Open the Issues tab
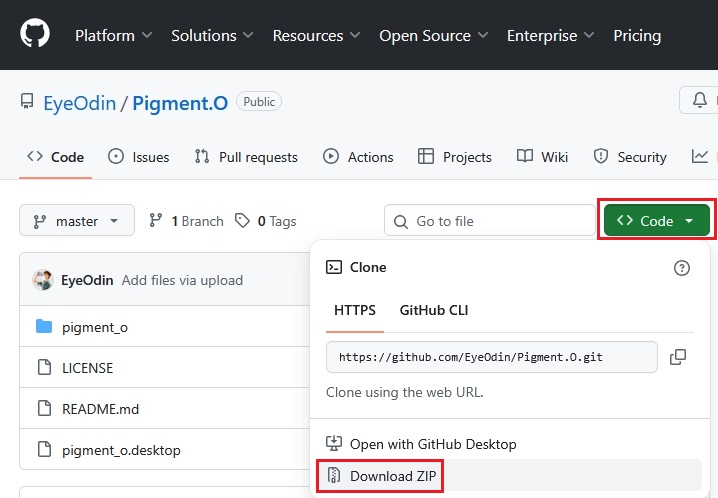Screen dimensions: 718x498 [139, 157]
